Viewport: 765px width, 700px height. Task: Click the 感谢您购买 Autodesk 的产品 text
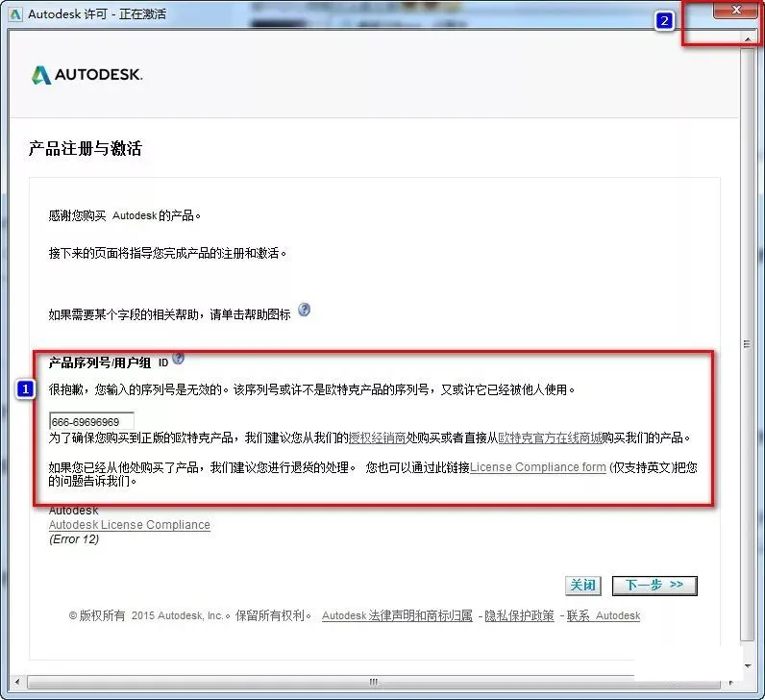(x=124, y=215)
